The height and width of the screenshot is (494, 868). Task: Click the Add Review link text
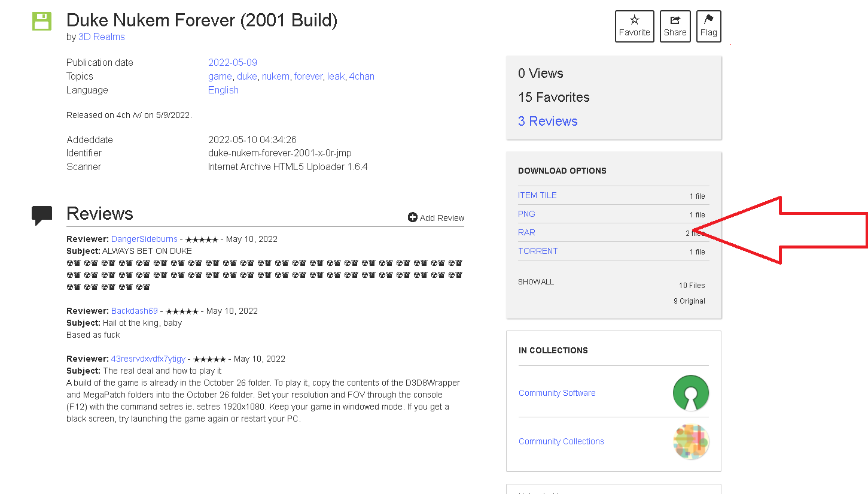[442, 218]
